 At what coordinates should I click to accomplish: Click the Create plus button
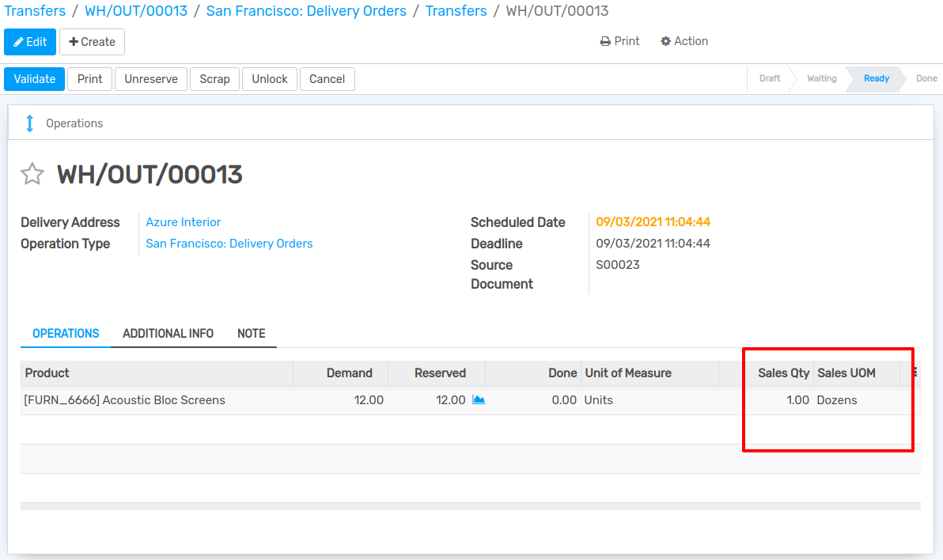[x=92, y=41]
